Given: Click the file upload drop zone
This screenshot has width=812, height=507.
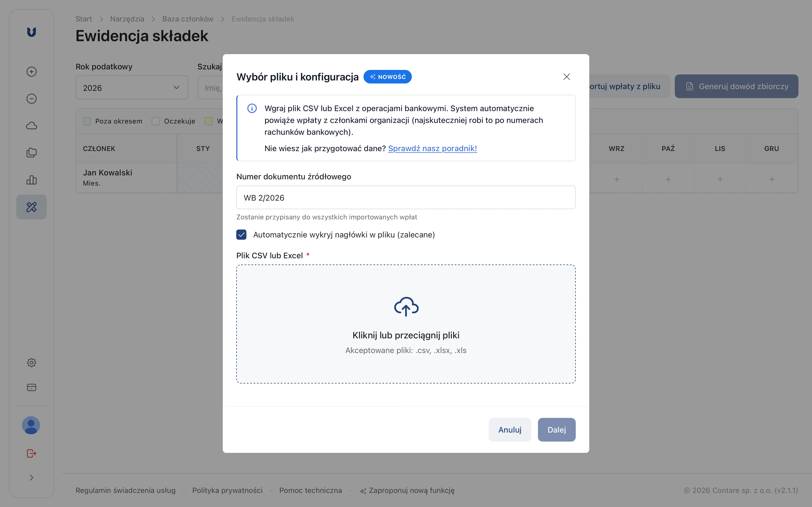Looking at the screenshot, I should tap(406, 324).
